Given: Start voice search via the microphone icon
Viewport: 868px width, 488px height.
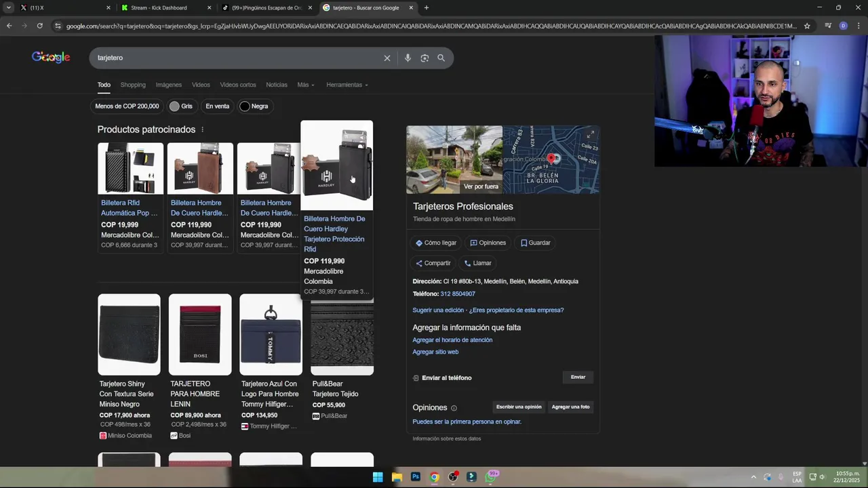Looking at the screenshot, I should click(x=408, y=58).
